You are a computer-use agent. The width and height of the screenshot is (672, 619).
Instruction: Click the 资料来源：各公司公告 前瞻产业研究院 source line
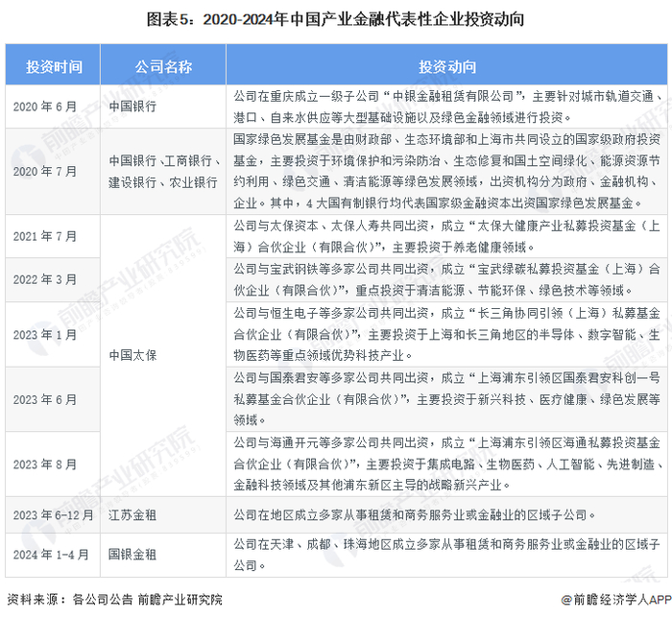[115, 599]
